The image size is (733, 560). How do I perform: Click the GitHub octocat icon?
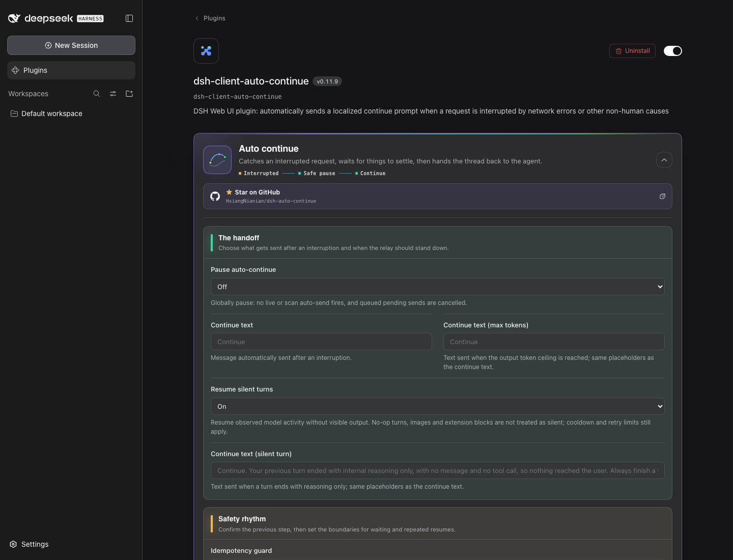(x=215, y=197)
